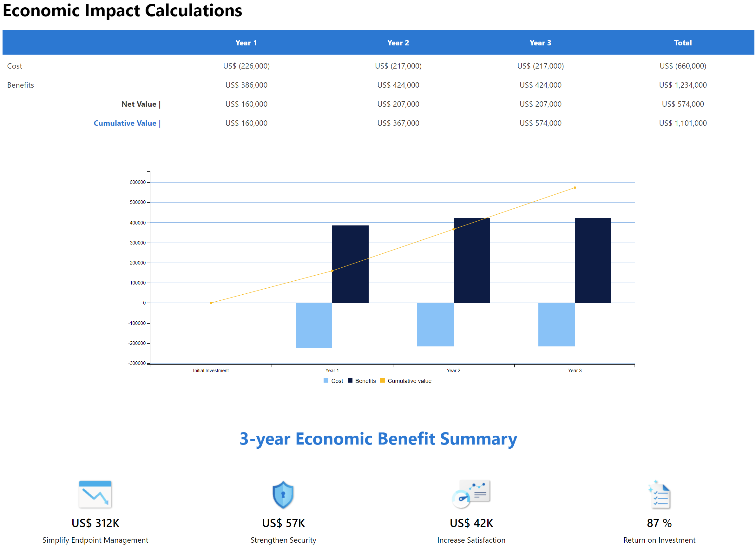Click the -300000 y-axis label
Screen dimensions: 756x549
point(137,363)
